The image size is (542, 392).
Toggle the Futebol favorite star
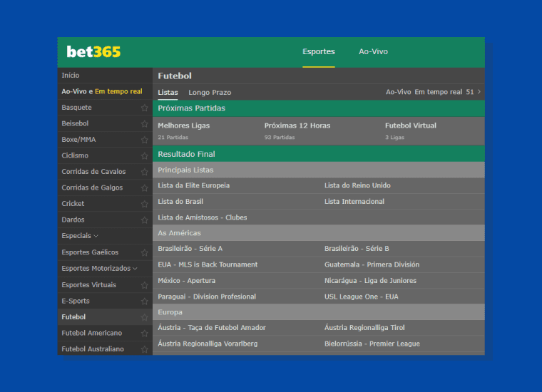(145, 317)
